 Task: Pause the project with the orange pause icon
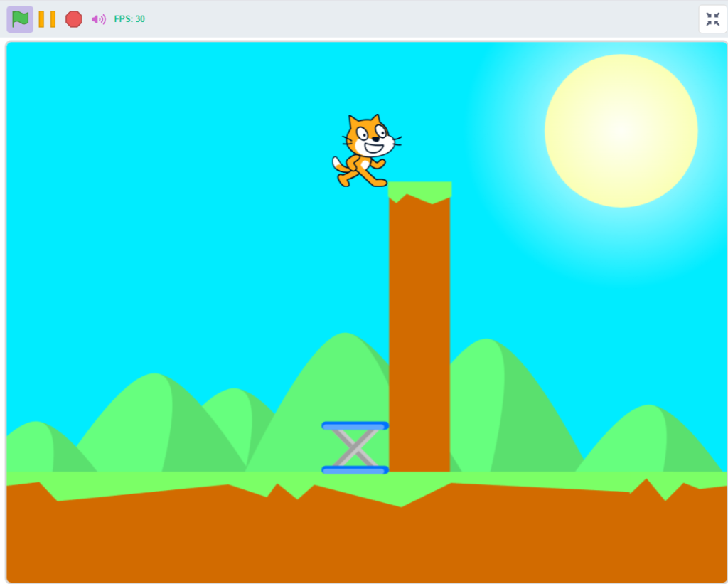click(x=47, y=19)
